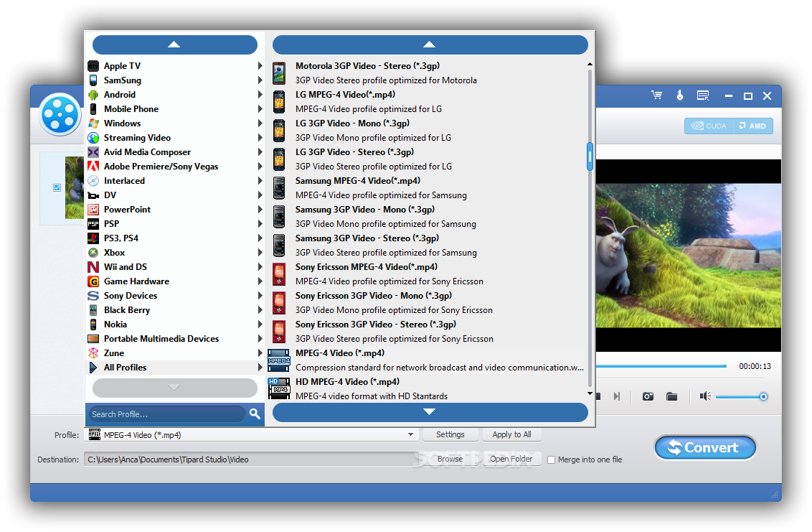
Task: Toggle CUDA acceleration button
Action: click(709, 126)
